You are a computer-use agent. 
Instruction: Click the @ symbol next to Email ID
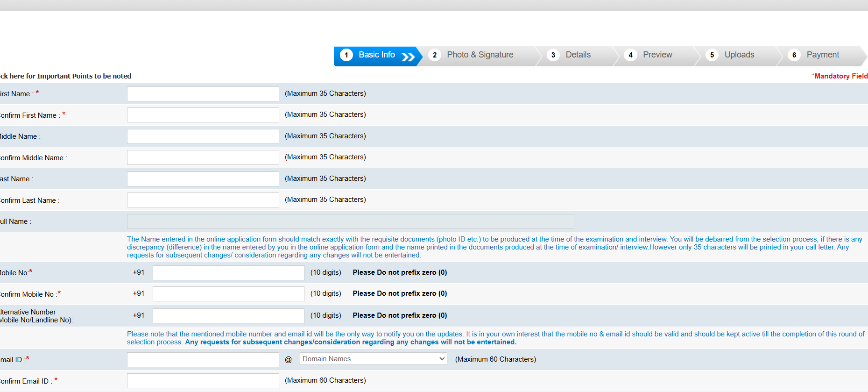point(289,359)
